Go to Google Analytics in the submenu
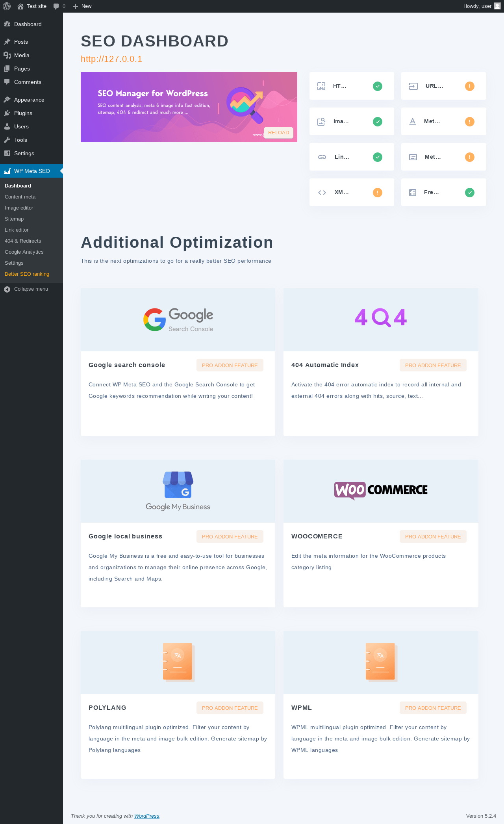This screenshot has height=824, width=504. [x=24, y=252]
